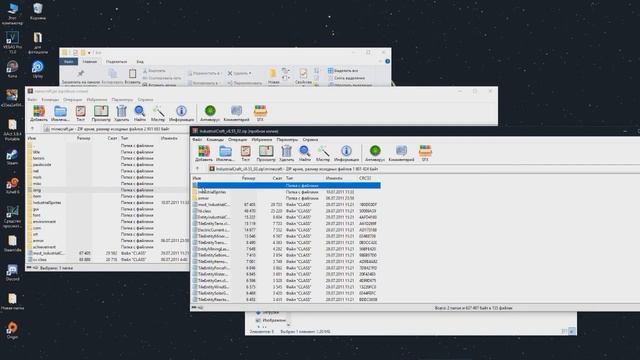Click Delete (Удалить) in IndustrialCraft WinRAR toolbar
This screenshot has height=360, width=640.
coord(287,153)
